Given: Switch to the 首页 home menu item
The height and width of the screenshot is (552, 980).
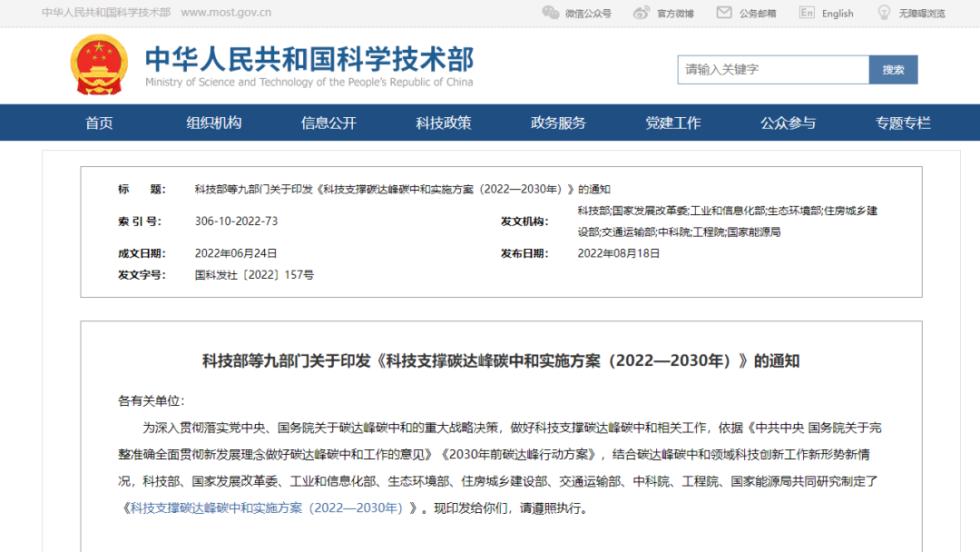Looking at the screenshot, I should (x=99, y=123).
